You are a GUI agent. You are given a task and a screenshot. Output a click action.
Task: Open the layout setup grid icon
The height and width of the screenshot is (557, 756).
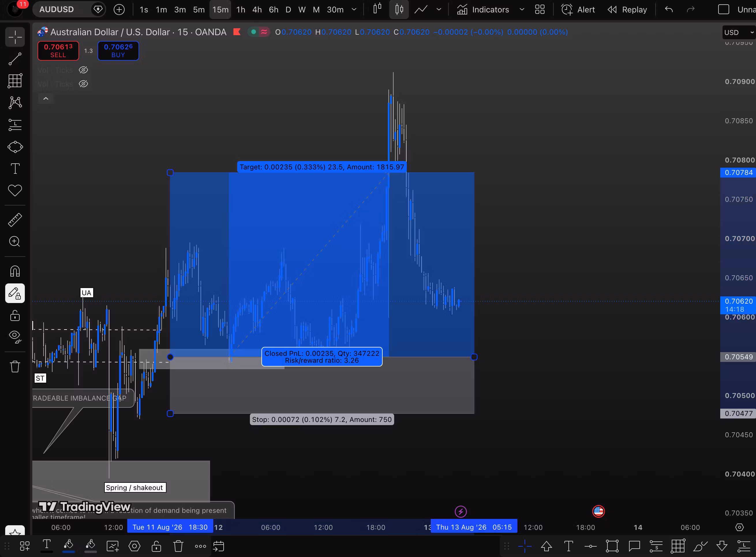tap(540, 10)
